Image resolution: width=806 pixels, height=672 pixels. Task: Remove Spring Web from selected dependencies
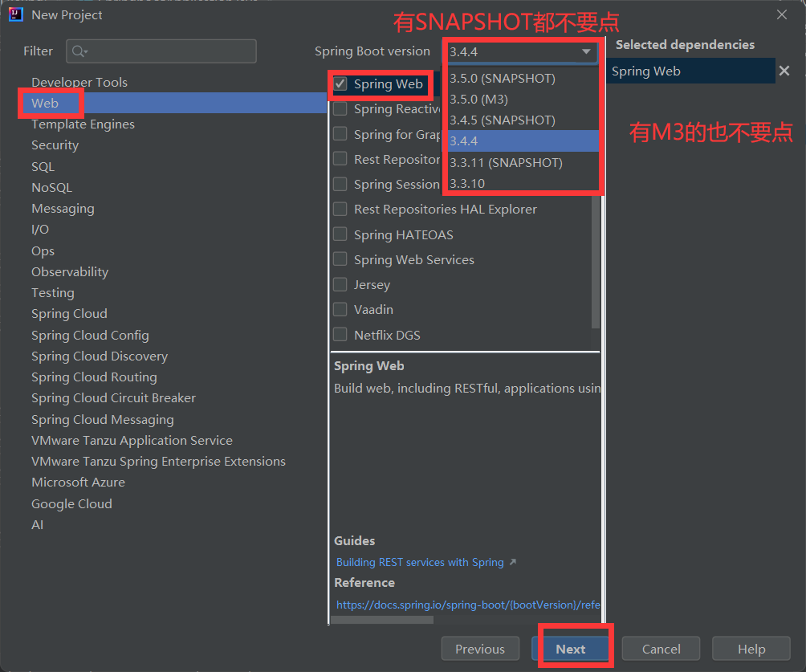click(x=784, y=71)
